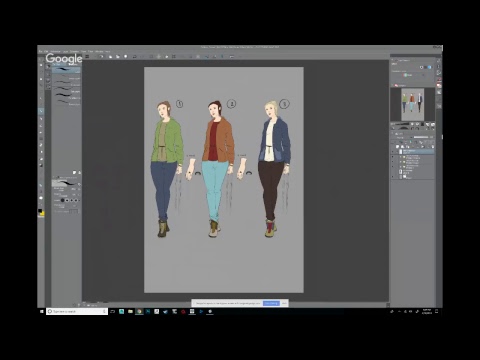This screenshot has width=480, height=360.
Task: Toggle visibility eye of the bottom paper layer
Action: pos(393,177)
